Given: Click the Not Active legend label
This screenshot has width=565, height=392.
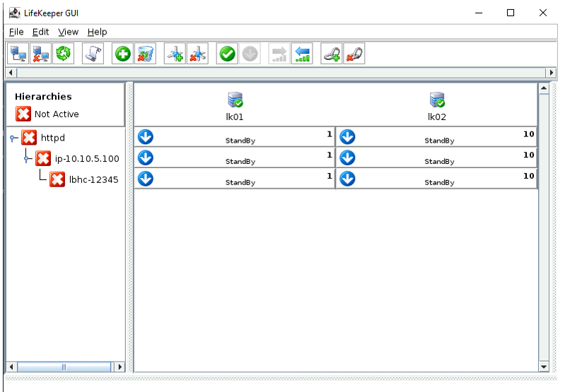Looking at the screenshot, I should pyautogui.click(x=57, y=114).
